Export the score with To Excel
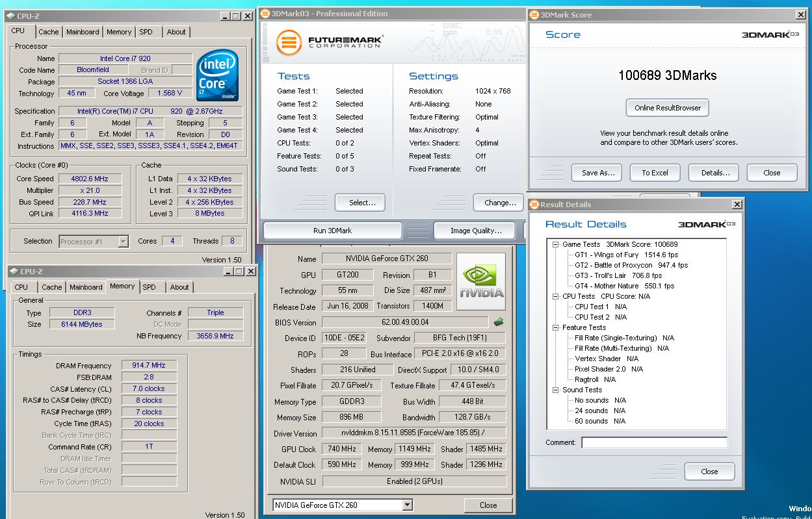 (x=655, y=173)
